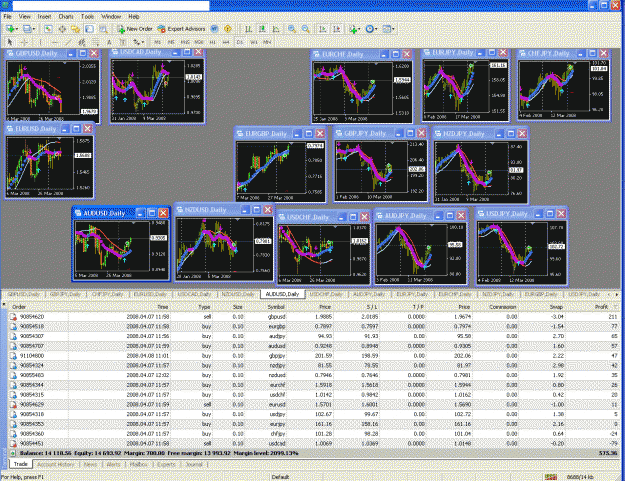Select the text label tool

(x=123, y=42)
